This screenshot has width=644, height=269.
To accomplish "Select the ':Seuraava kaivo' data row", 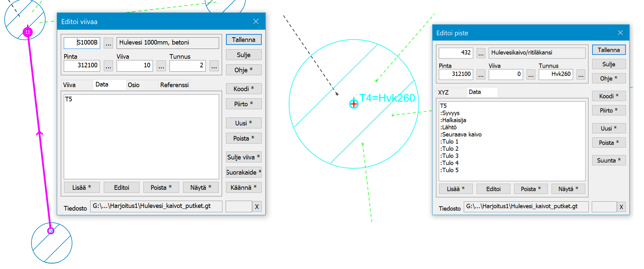I will pos(462,134).
